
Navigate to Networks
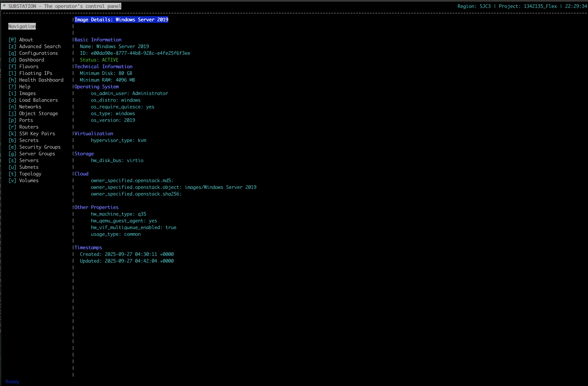pyautogui.click(x=30, y=107)
